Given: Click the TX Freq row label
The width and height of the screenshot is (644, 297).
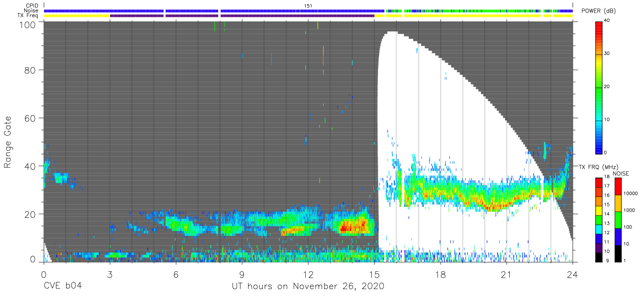Looking at the screenshot, I should [x=28, y=16].
